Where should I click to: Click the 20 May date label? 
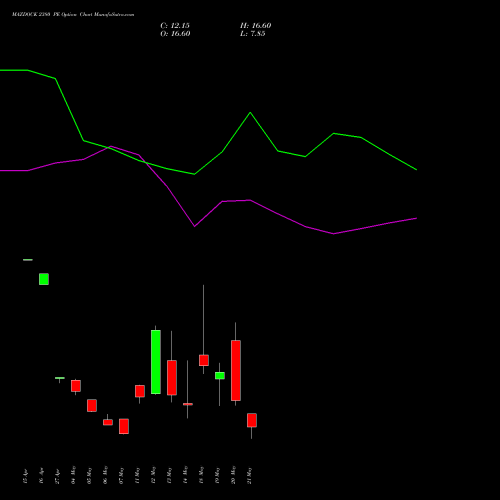[233, 475]
